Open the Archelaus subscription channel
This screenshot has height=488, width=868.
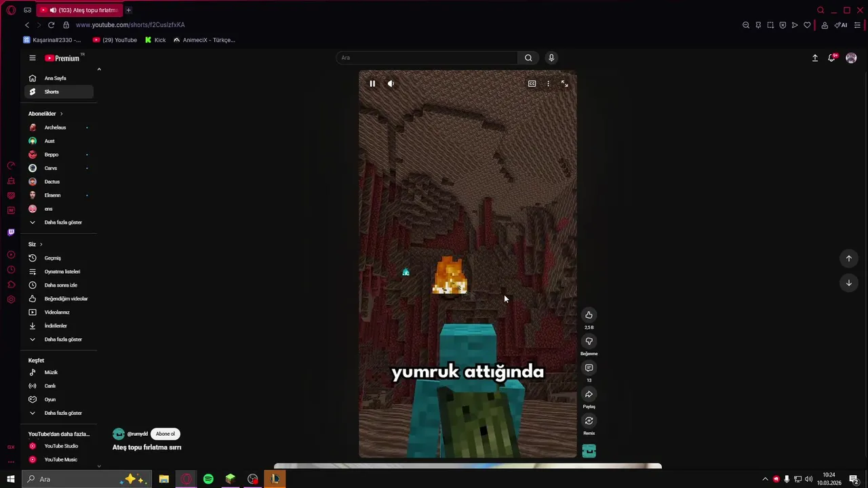(x=59, y=127)
